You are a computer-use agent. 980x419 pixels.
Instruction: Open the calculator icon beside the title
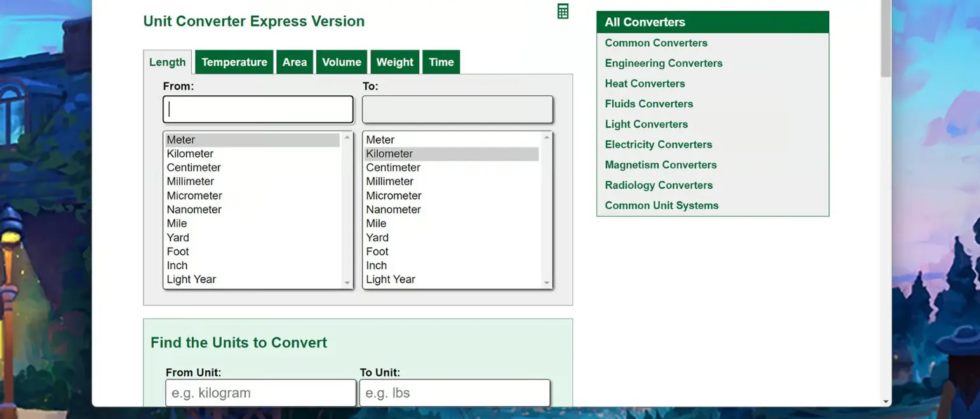[x=563, y=11]
